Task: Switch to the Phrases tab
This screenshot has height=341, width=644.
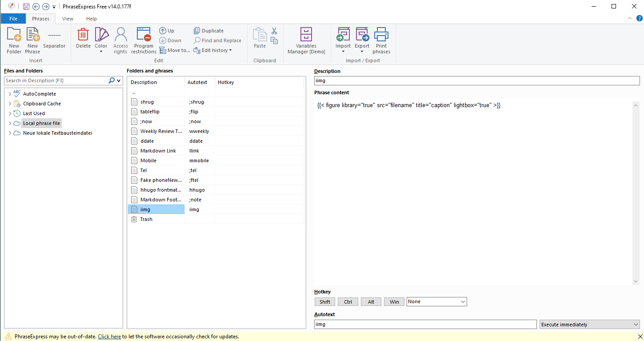Action: coord(40,19)
